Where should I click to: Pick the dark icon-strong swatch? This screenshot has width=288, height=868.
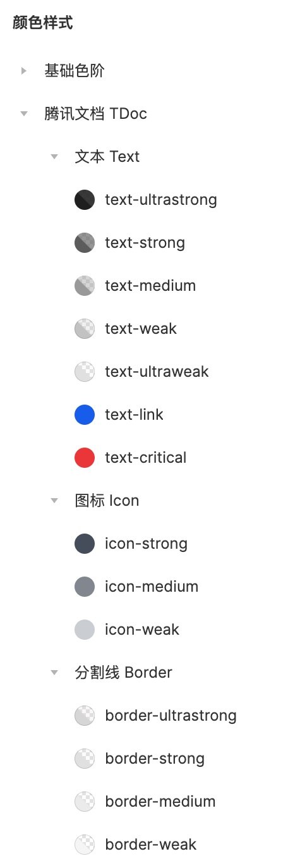[x=85, y=544]
